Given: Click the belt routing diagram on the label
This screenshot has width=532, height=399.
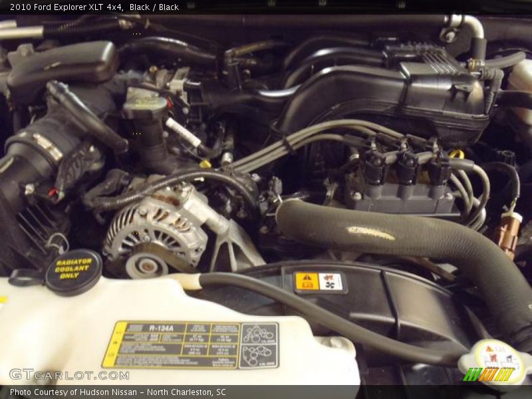Looking at the screenshot, I should click(259, 344).
